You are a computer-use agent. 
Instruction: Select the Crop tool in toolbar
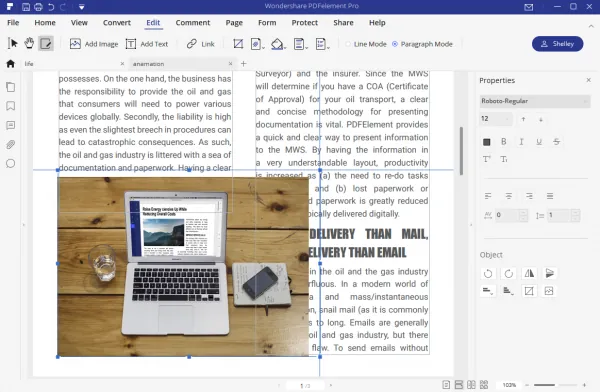pyautogui.click(x=238, y=44)
